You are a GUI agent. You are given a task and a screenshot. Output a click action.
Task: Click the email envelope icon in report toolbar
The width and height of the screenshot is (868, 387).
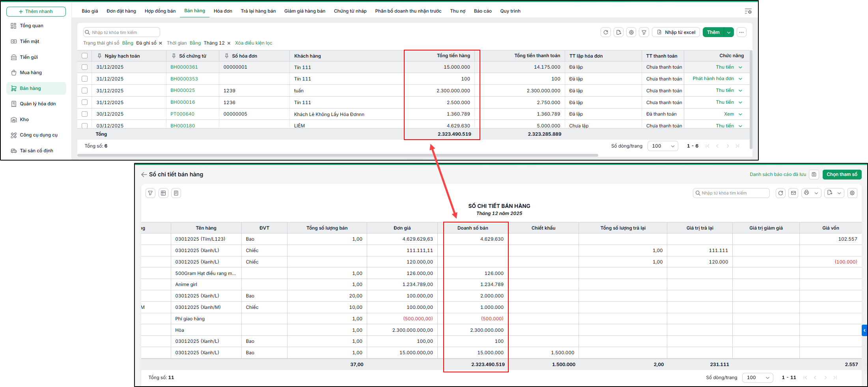[x=793, y=193]
